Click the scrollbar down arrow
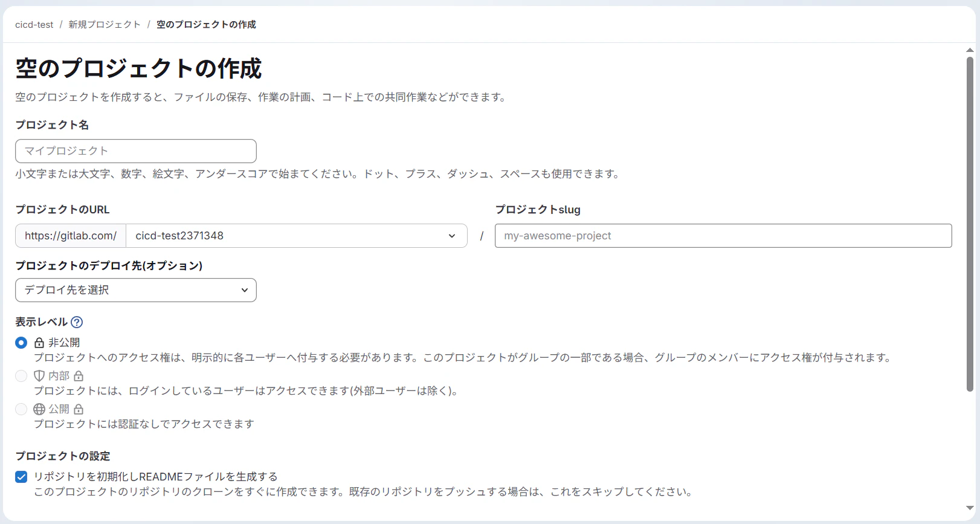Image resolution: width=980 pixels, height=524 pixels. pyautogui.click(x=970, y=508)
